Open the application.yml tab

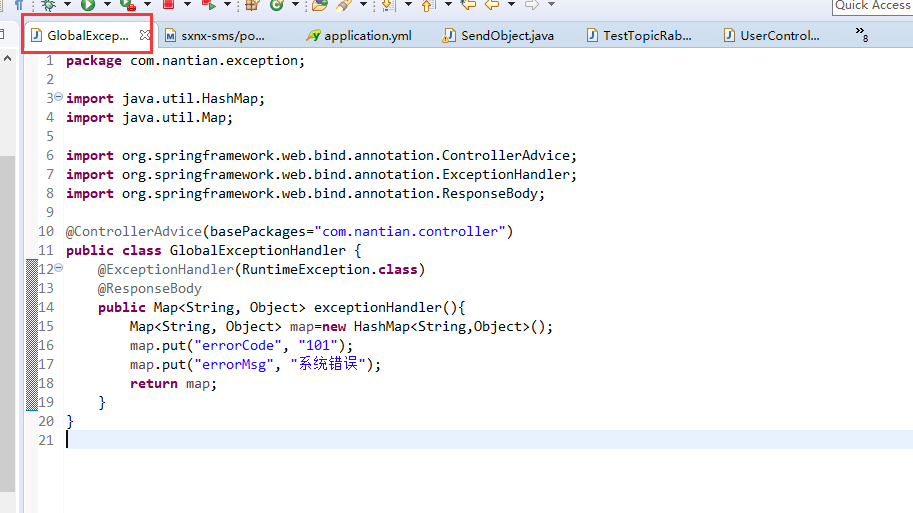[x=359, y=36]
